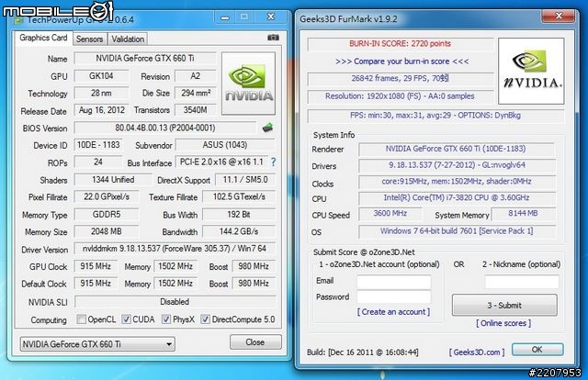Viewport: 588px width, 380px height.
Task: Click the Resolution 1920x1080 field
Action: click(x=401, y=96)
